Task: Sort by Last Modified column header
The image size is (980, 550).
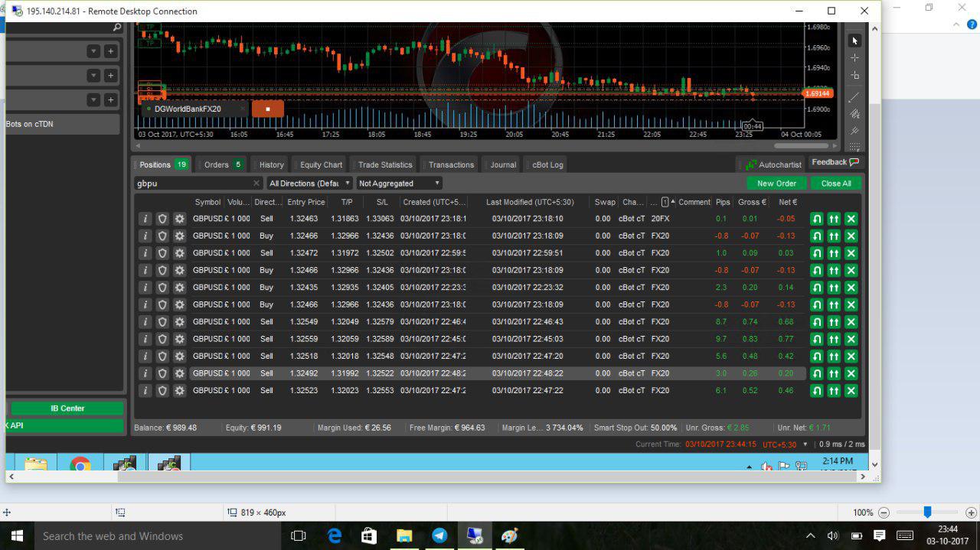Action: click(x=530, y=202)
